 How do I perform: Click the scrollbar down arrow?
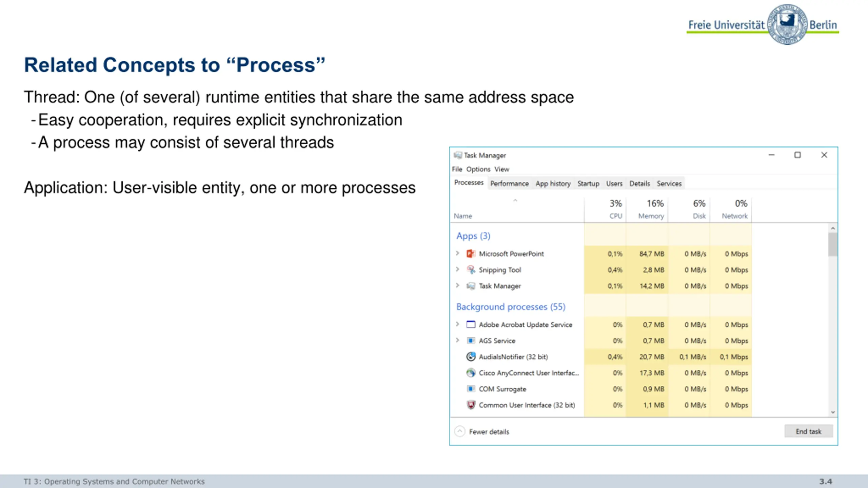pos(833,412)
